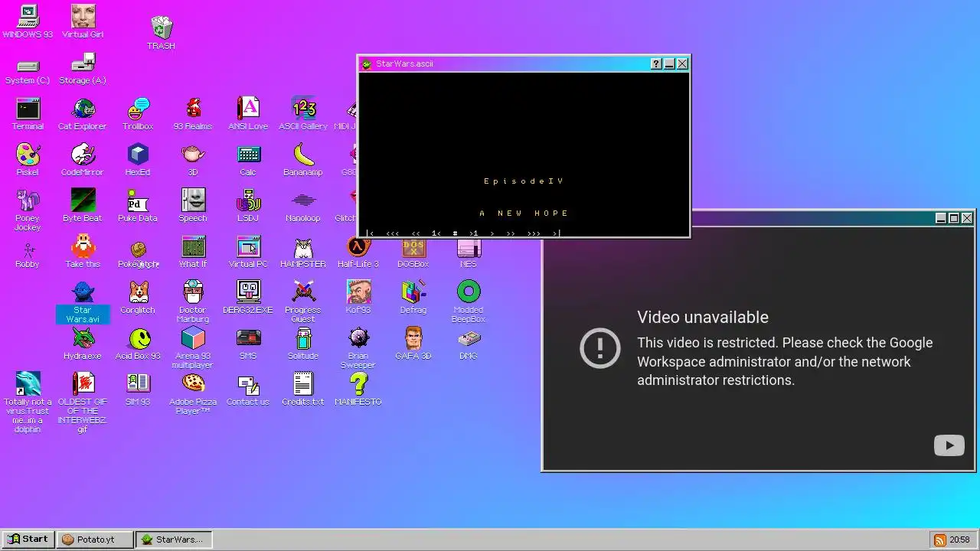Open the WINDOWS 93 desktop icon

point(28,21)
